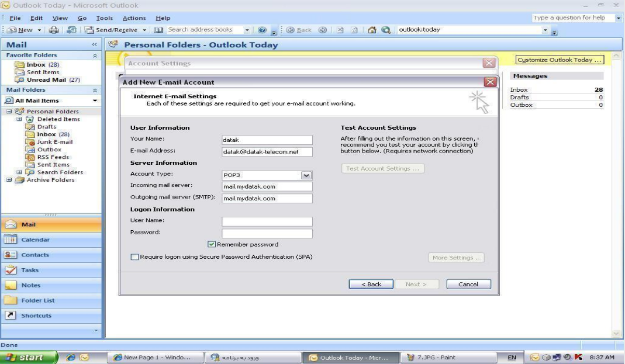The width and height of the screenshot is (625, 364).
Task: Click Outlook quick launch icon
Action: click(84, 357)
